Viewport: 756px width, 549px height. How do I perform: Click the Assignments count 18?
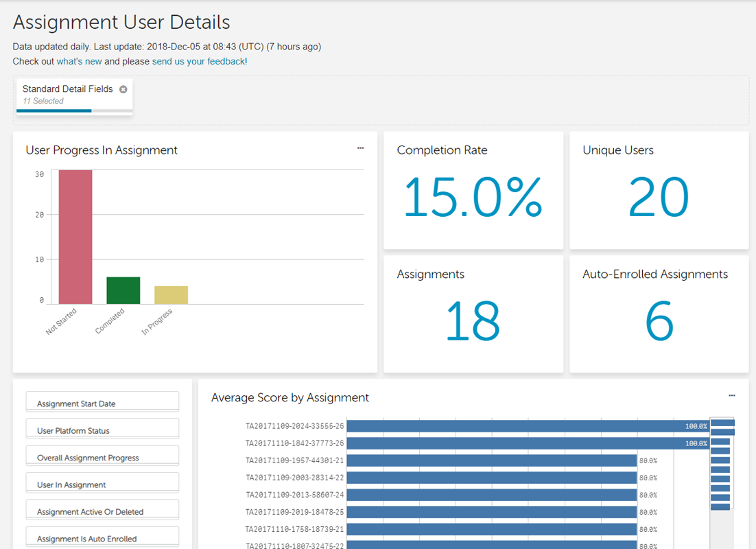pos(473,321)
